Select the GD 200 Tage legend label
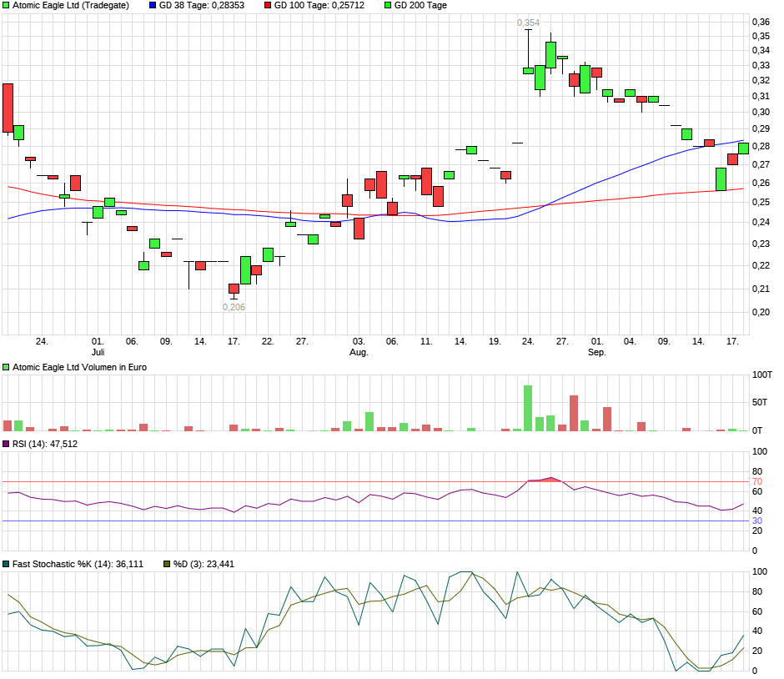 point(420,6)
